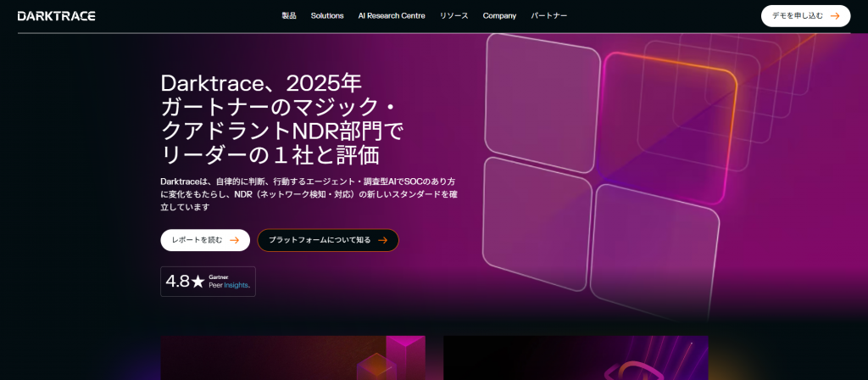This screenshot has height=380, width=868.
Task: Open the パートナー menu
Action: coord(549,16)
